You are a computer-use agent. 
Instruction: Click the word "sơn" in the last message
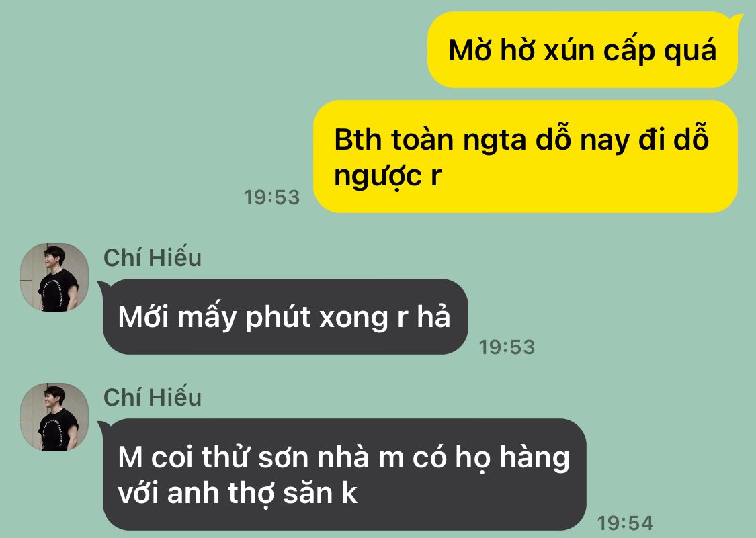click(x=283, y=458)
